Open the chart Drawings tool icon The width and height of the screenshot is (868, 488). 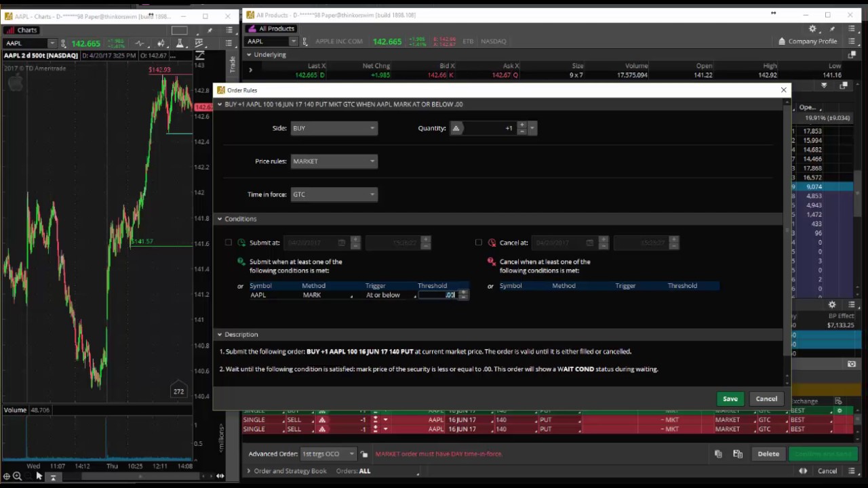click(199, 43)
